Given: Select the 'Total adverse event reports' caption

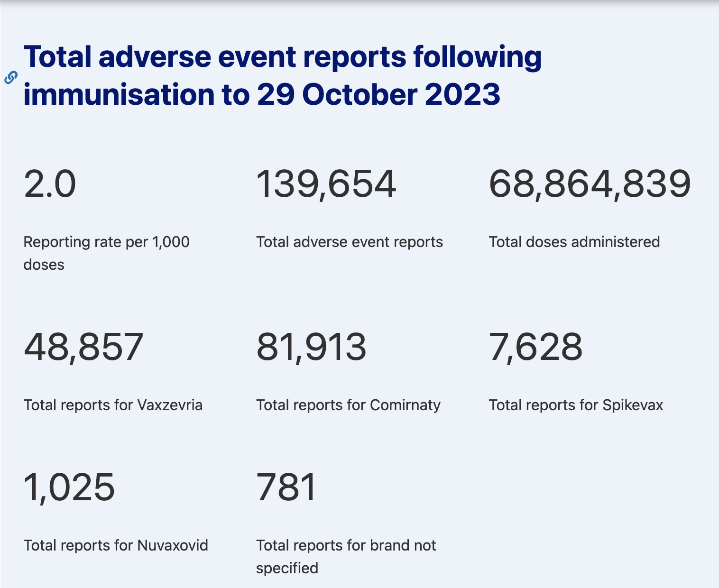Looking at the screenshot, I should tap(350, 242).
